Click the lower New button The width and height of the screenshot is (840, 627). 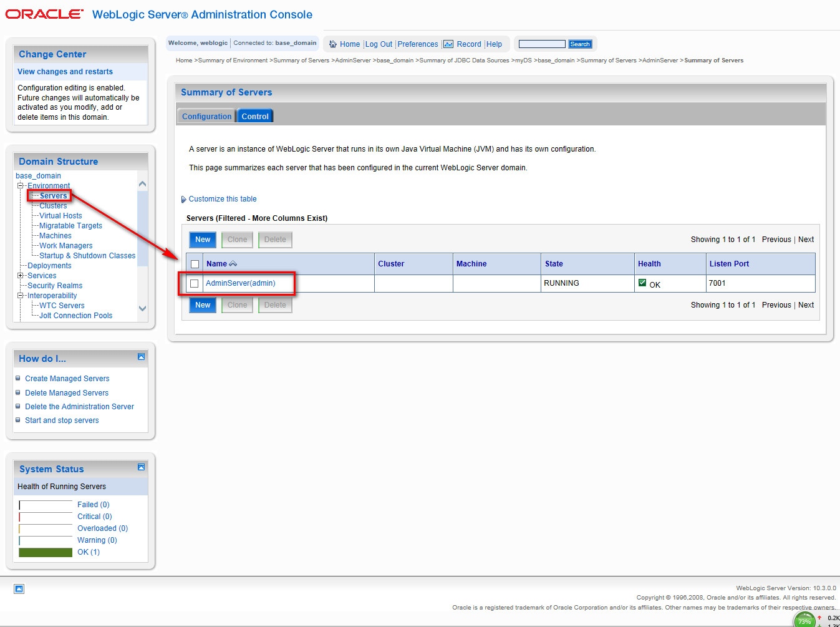tap(203, 305)
